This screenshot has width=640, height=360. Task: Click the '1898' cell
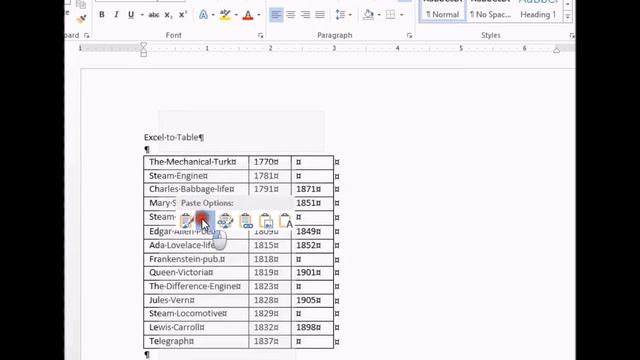(x=312, y=328)
